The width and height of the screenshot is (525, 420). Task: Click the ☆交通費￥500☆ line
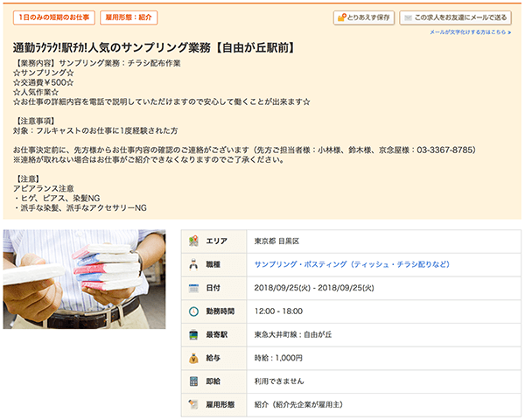pyautogui.click(x=43, y=82)
